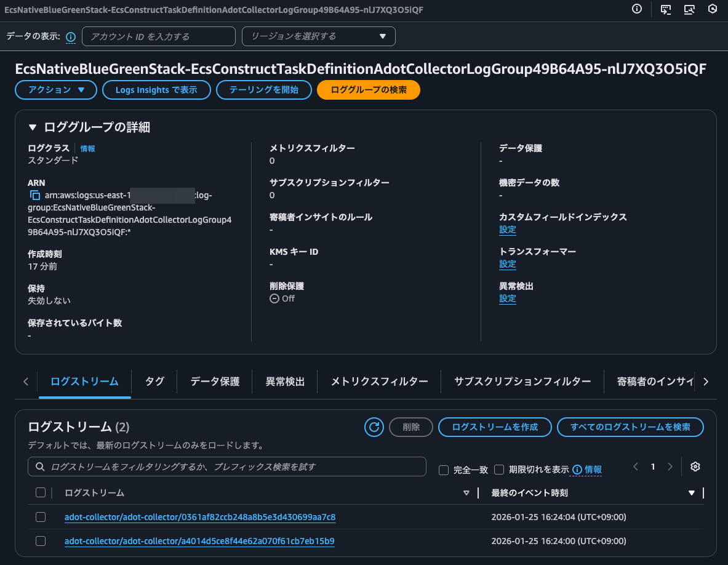Open AWS CloudShell from the top bar
Image resolution: width=728 pixels, height=565 pixels.
pos(665,9)
